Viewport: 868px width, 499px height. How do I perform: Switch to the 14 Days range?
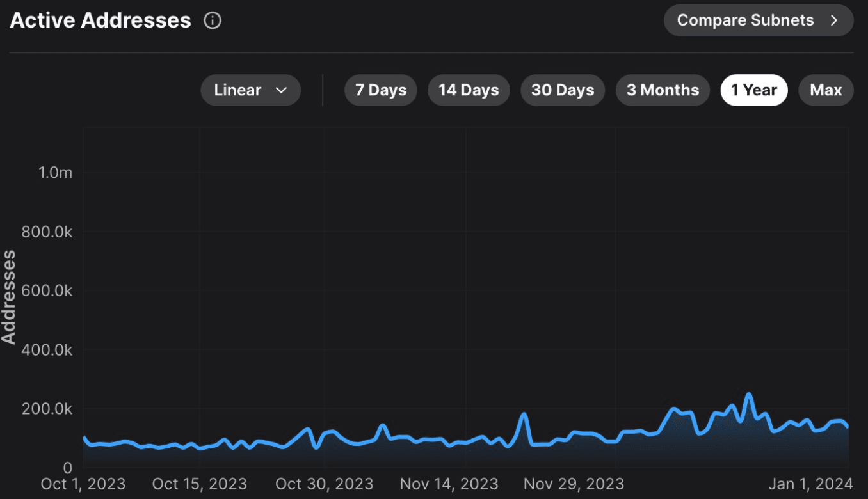click(469, 90)
